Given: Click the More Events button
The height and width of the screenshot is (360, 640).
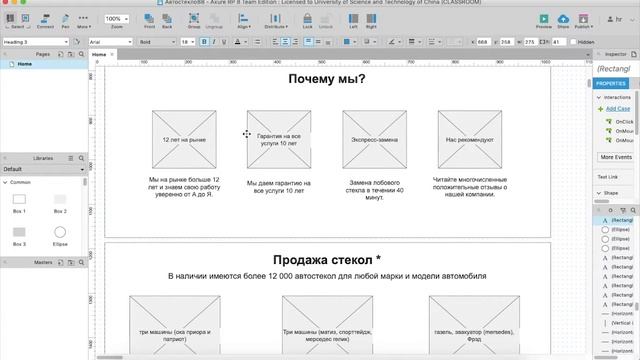Looking at the screenshot, I should [x=616, y=157].
